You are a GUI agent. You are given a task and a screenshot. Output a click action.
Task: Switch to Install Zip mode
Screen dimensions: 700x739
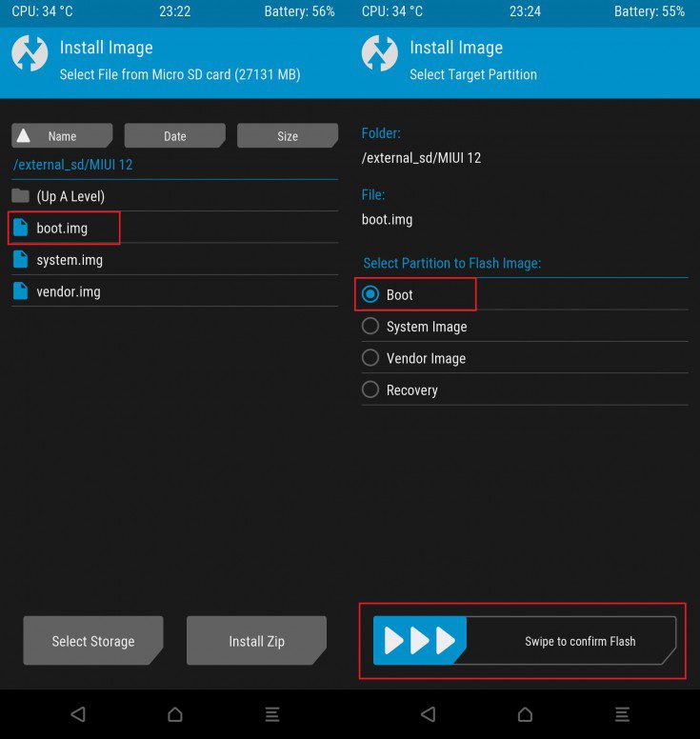(x=256, y=641)
